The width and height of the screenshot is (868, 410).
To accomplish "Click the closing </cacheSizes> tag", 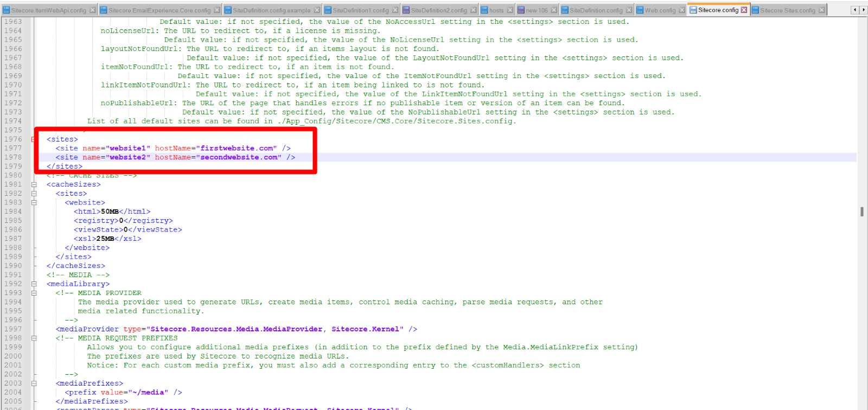I will (76, 266).
